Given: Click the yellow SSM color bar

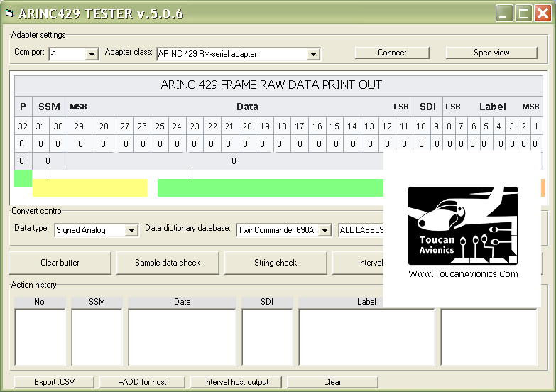Looking at the screenshot, I should (x=89, y=187).
